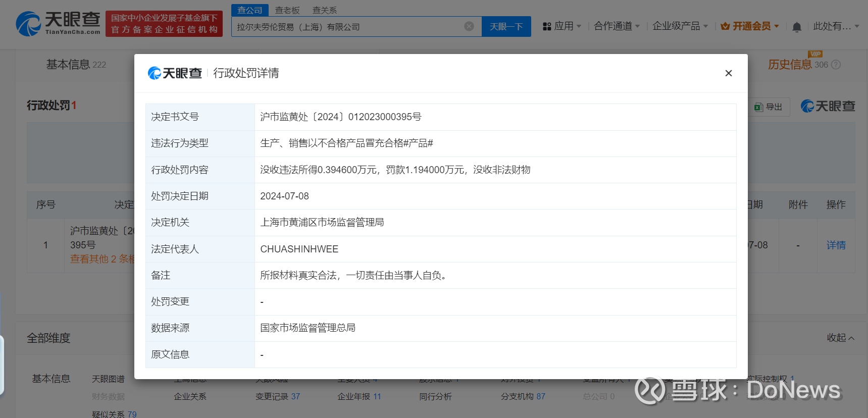Click 上海市黄浦区市场监督管理局 value

pyautogui.click(x=322, y=222)
